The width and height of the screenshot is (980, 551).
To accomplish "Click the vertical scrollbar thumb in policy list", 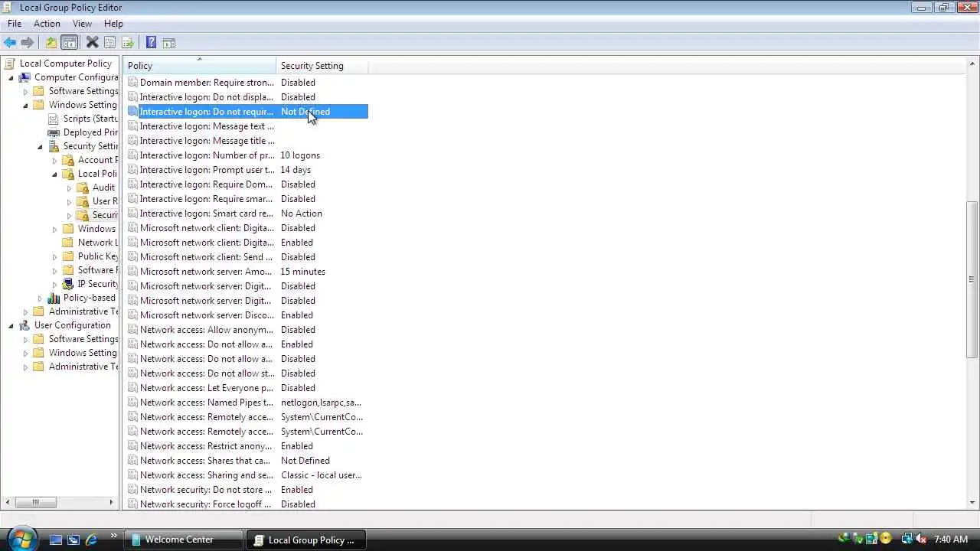I will (x=973, y=279).
